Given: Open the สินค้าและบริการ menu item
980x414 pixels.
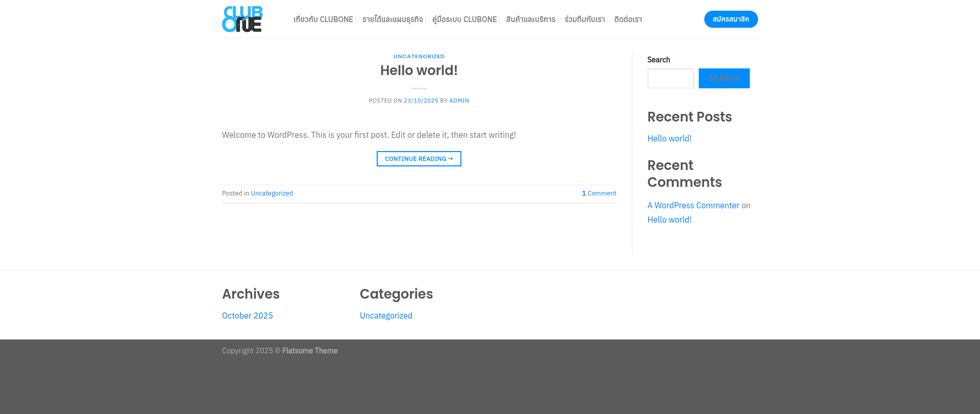Looking at the screenshot, I should coord(531,19).
